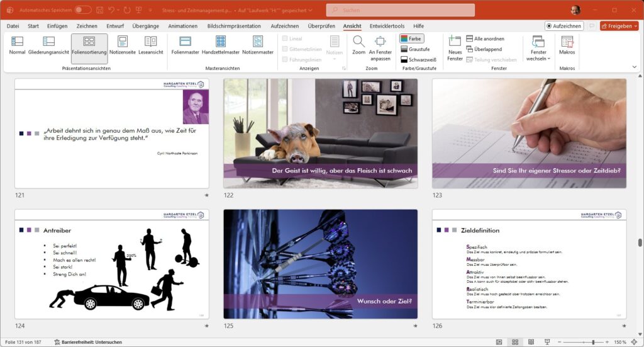Viewport: 644px width, 347px height.
Task: Enable the Gitternetzlinien checkbox
Action: [286, 49]
